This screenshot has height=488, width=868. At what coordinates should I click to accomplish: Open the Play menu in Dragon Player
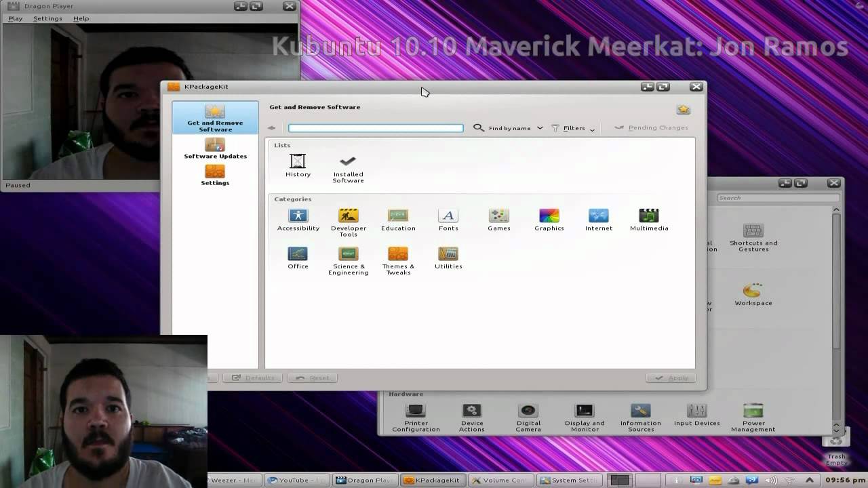click(15, 18)
